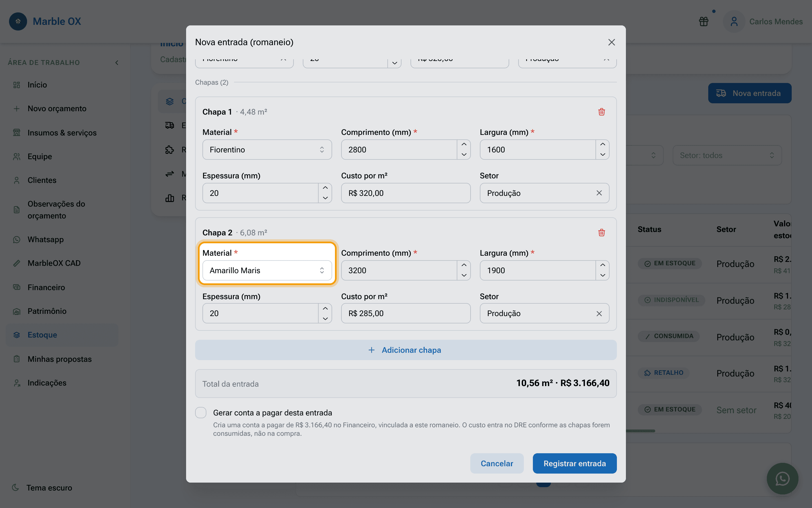Open Chapa 1 Material dropdown Fiorentino
Screen dimensions: 812x508
pyautogui.click(x=267, y=150)
